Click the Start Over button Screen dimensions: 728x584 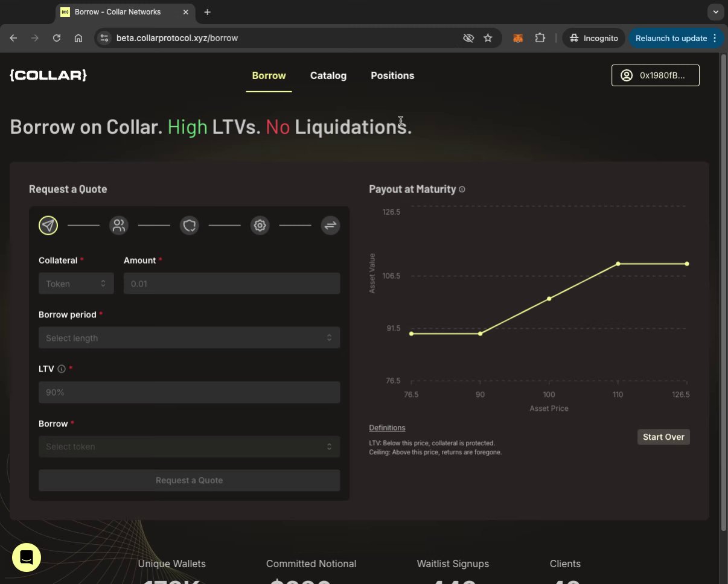coord(663,437)
